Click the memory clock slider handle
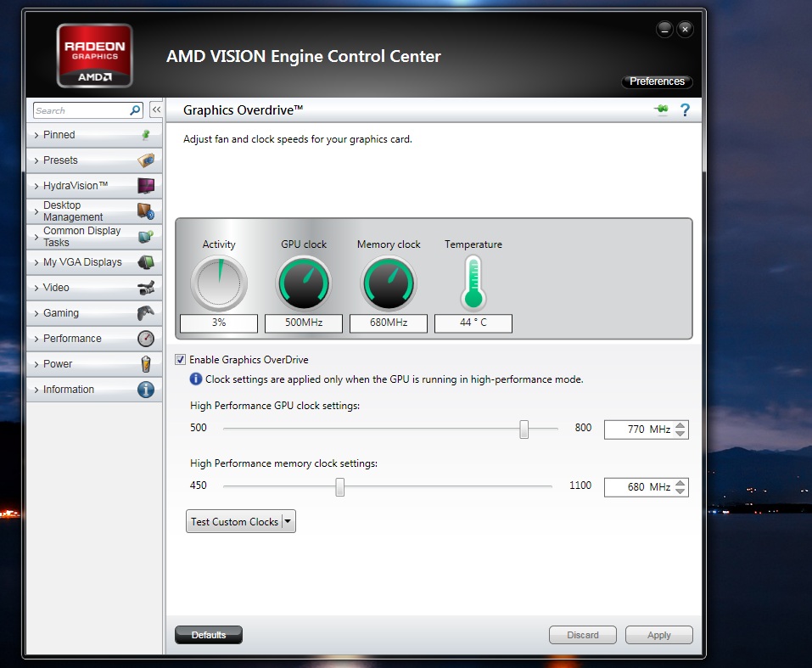 click(x=339, y=486)
